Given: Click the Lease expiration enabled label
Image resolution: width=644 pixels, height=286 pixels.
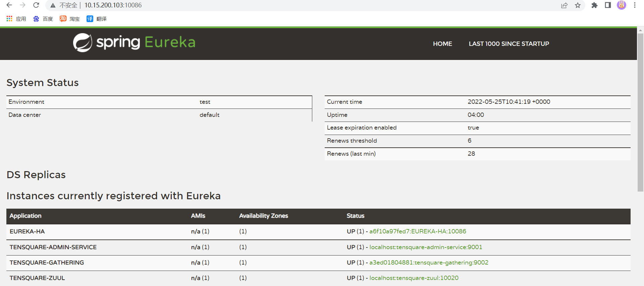Looking at the screenshot, I should (x=362, y=128).
